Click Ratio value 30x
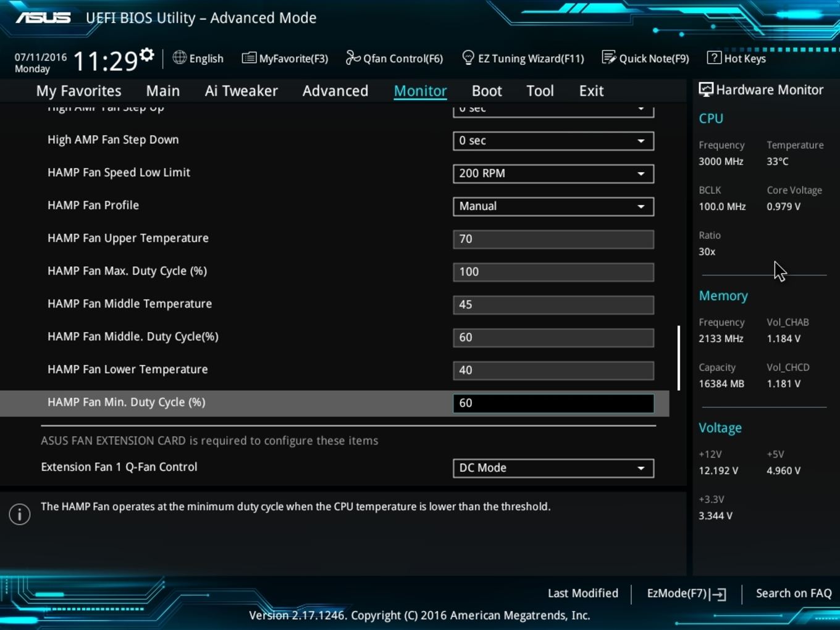840x630 pixels. 707,251
